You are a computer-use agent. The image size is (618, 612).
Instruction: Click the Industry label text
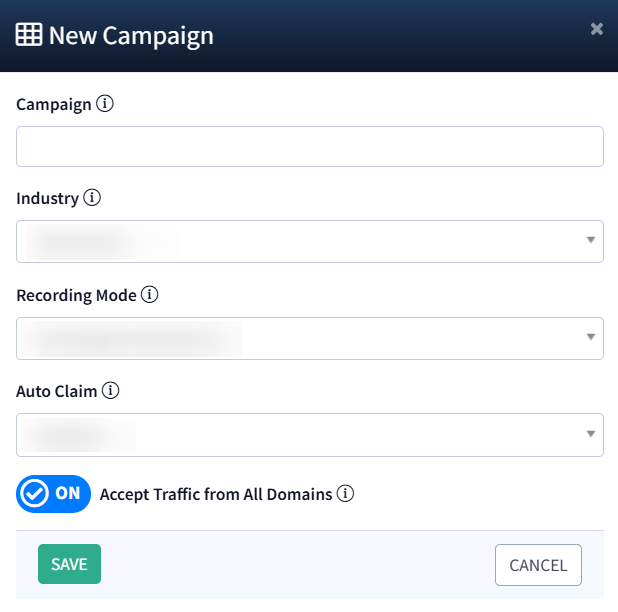pyautogui.click(x=47, y=198)
